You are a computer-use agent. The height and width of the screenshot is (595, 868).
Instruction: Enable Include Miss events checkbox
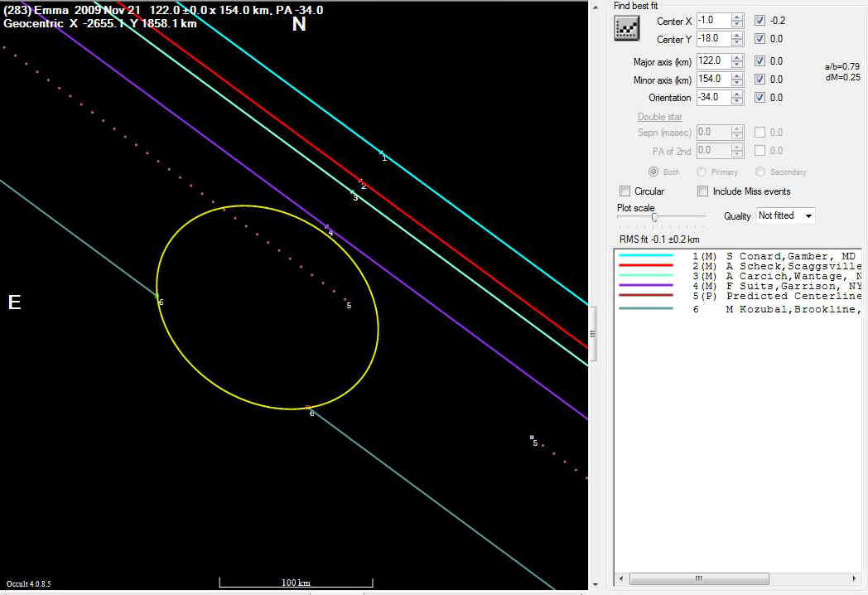coord(702,191)
